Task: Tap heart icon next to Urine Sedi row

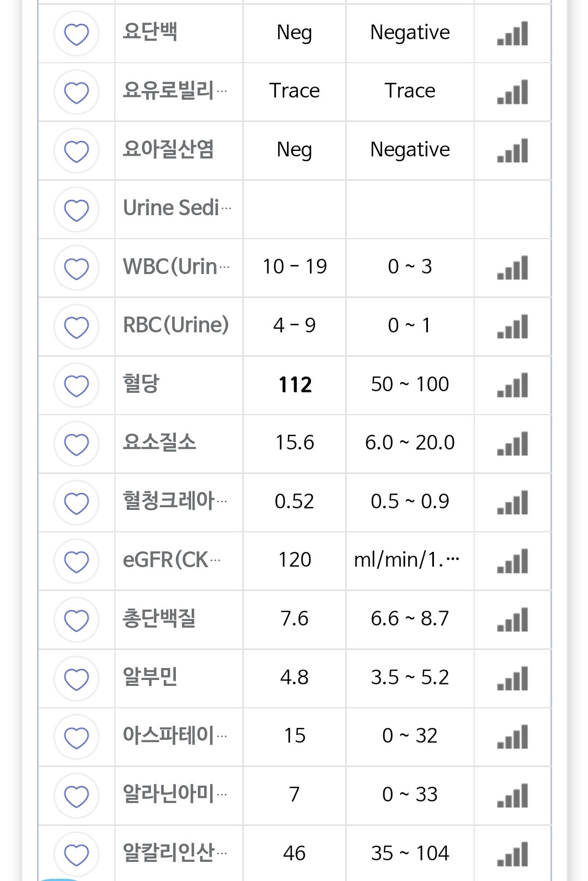Action: coord(76,209)
